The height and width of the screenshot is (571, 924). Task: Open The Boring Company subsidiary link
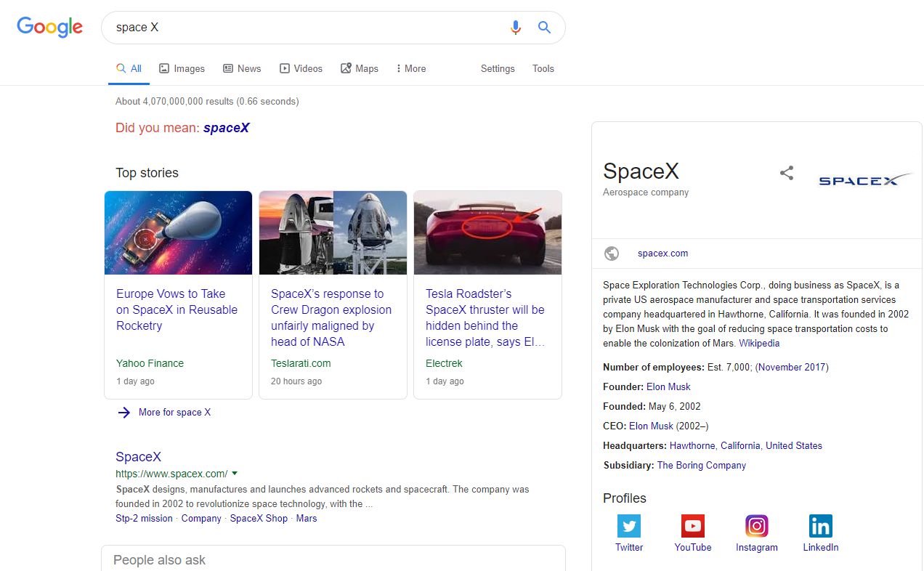(702, 466)
